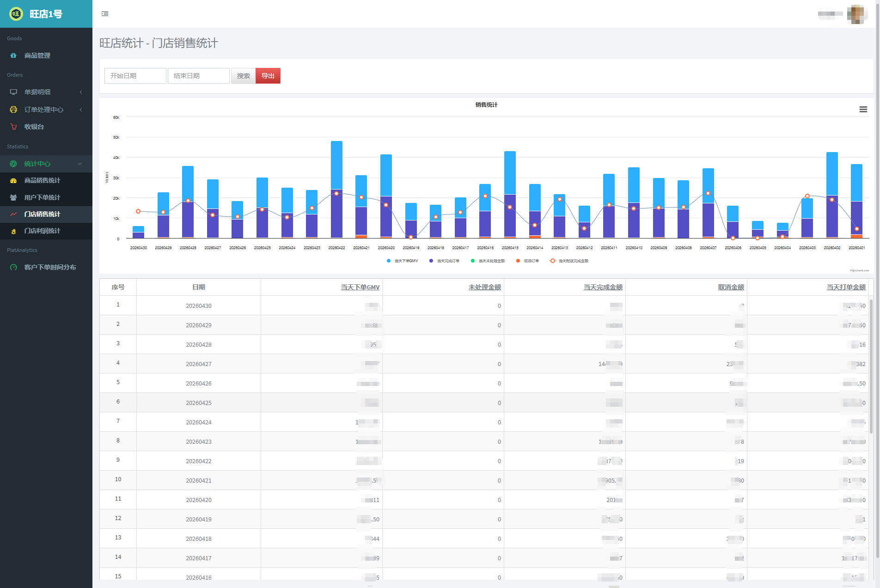Click the 日期 column header
Viewport: 880px width, 588px height.
point(199,287)
